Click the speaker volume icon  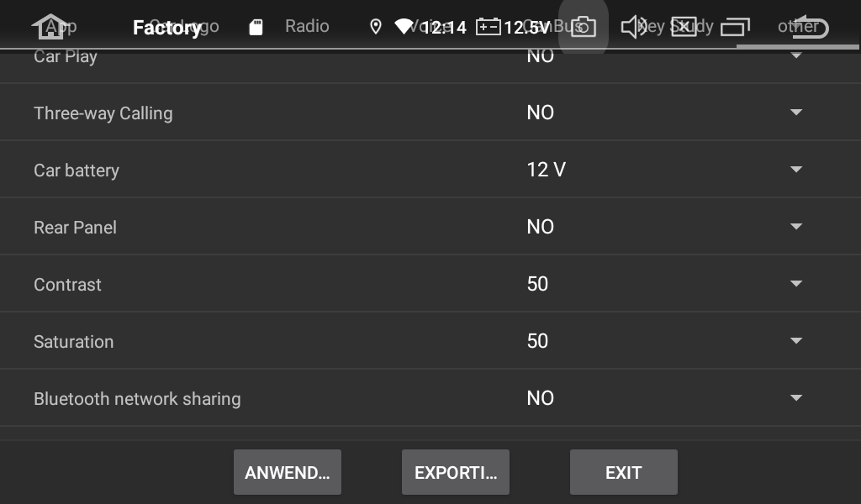[x=634, y=27]
